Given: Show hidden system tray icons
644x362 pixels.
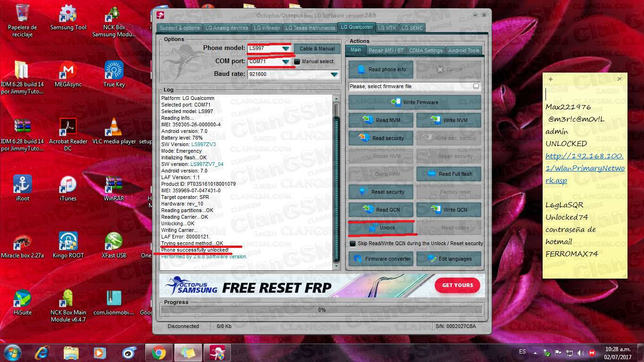Looking at the screenshot, I should tap(535, 353).
